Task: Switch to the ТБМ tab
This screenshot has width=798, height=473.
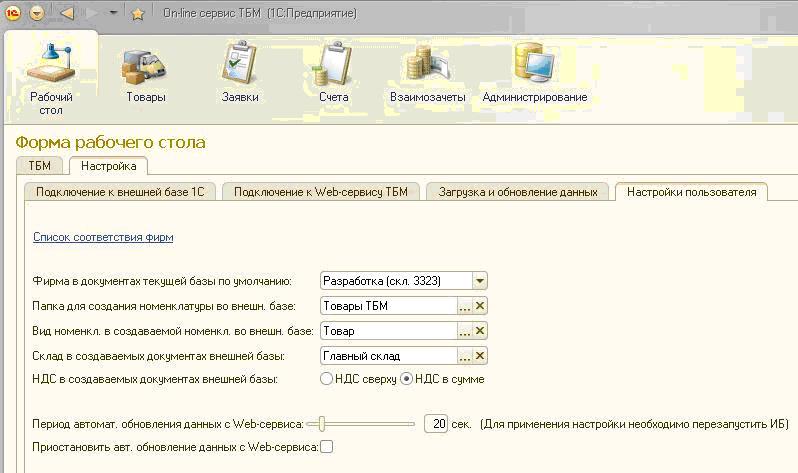Action: (40, 166)
